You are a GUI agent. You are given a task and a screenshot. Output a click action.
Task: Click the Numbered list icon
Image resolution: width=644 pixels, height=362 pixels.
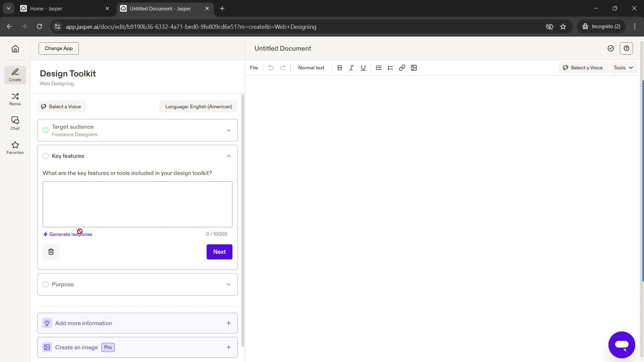click(x=390, y=68)
